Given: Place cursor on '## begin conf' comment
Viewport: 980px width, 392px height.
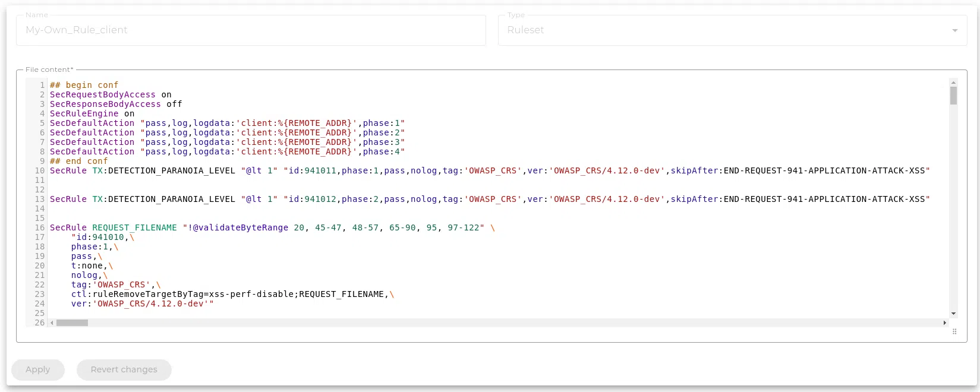Looking at the screenshot, I should coord(84,85).
